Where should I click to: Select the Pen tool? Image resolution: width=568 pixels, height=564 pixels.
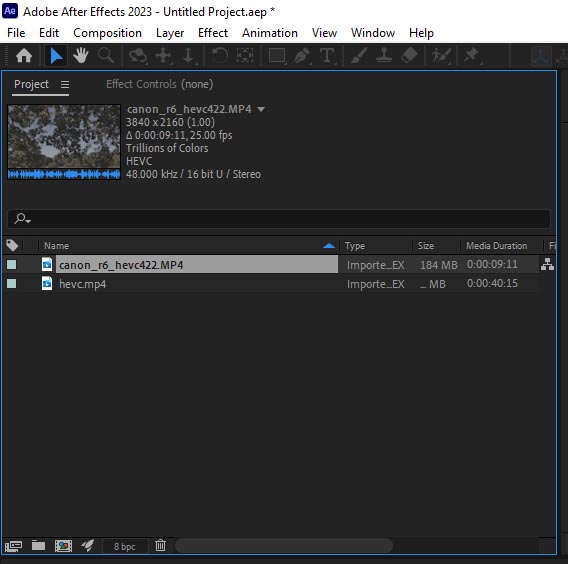point(302,56)
